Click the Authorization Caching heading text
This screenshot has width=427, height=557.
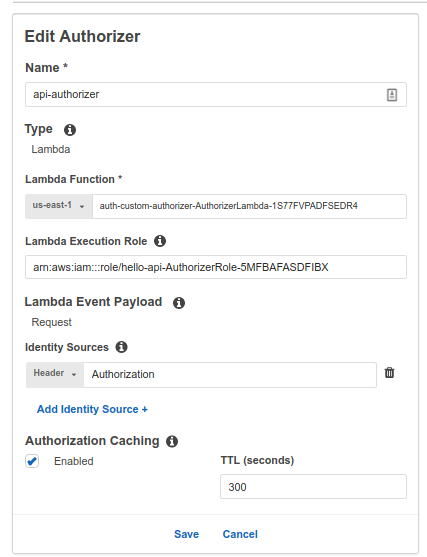click(x=92, y=440)
